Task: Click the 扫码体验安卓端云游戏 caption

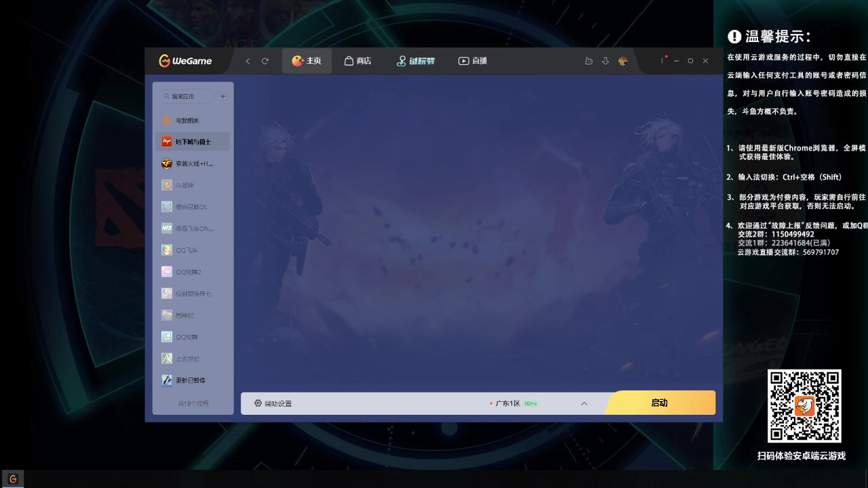Action: [x=802, y=456]
